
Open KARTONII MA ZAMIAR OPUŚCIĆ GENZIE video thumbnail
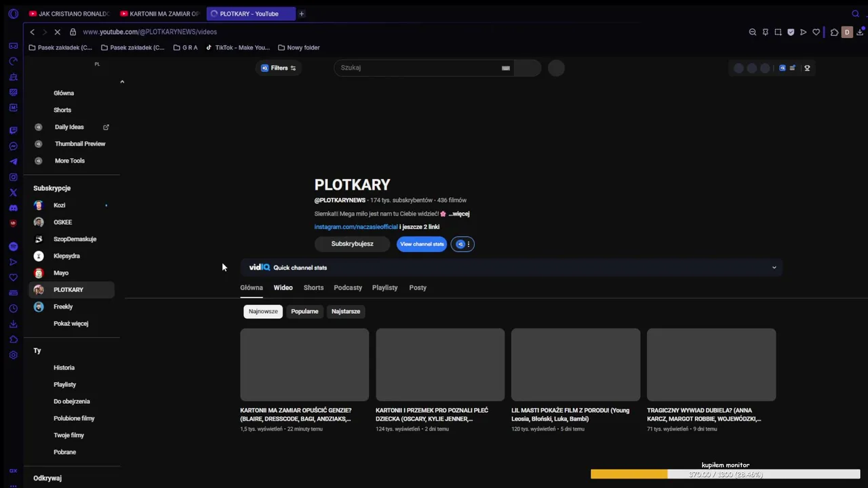click(304, 365)
